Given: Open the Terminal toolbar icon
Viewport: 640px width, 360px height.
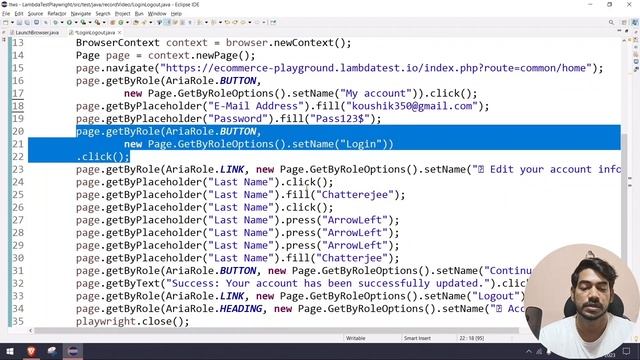Looking at the screenshot, I should click(36, 22).
